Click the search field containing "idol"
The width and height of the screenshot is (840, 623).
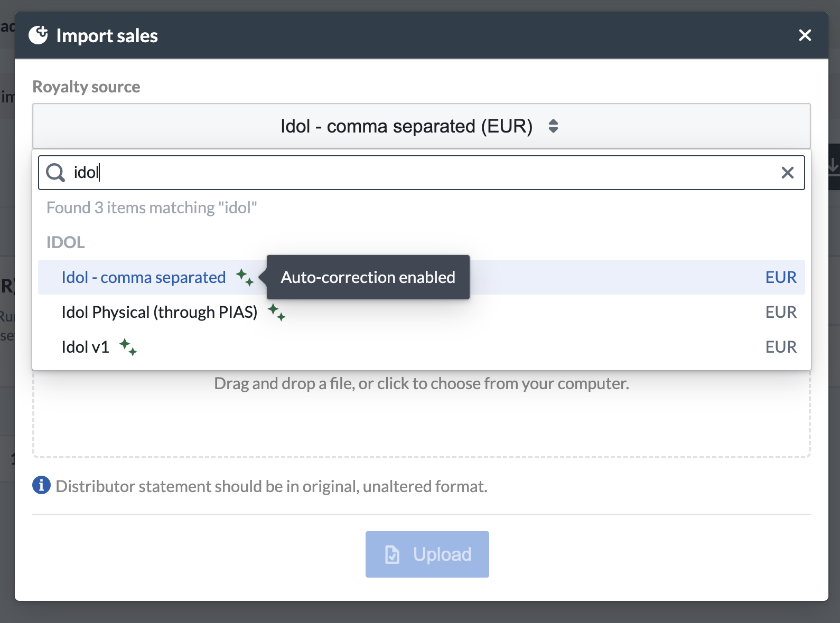click(x=421, y=173)
